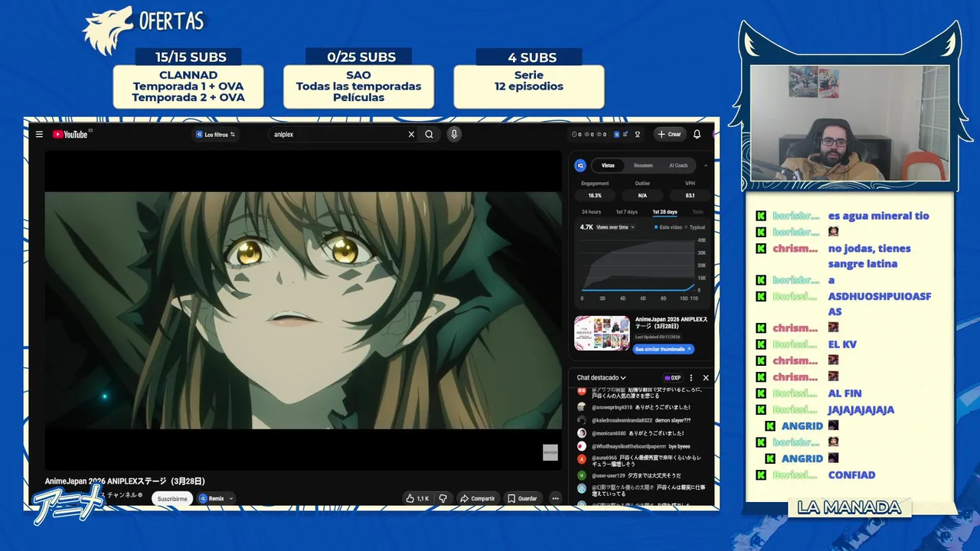Switch to the Vistas tab
The image size is (980, 551).
point(608,165)
